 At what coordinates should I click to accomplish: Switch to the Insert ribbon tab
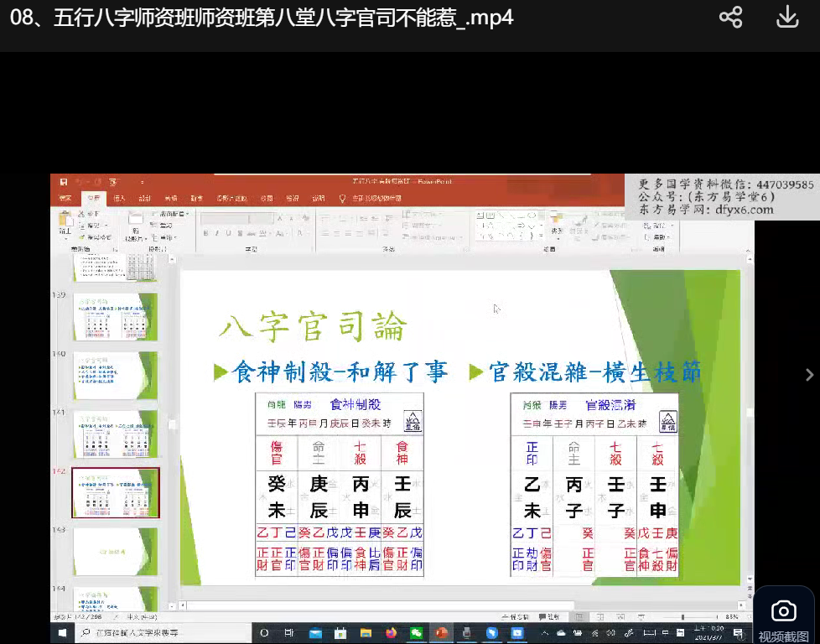coord(119,199)
